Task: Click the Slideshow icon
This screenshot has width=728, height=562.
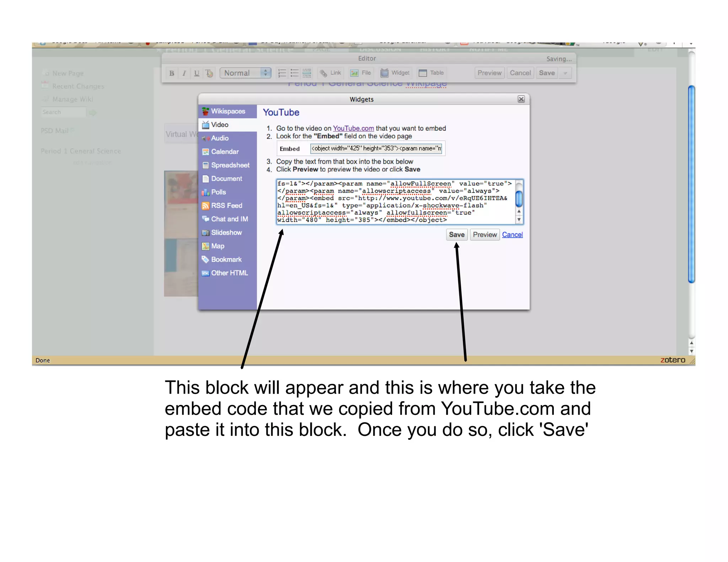Action: (205, 233)
